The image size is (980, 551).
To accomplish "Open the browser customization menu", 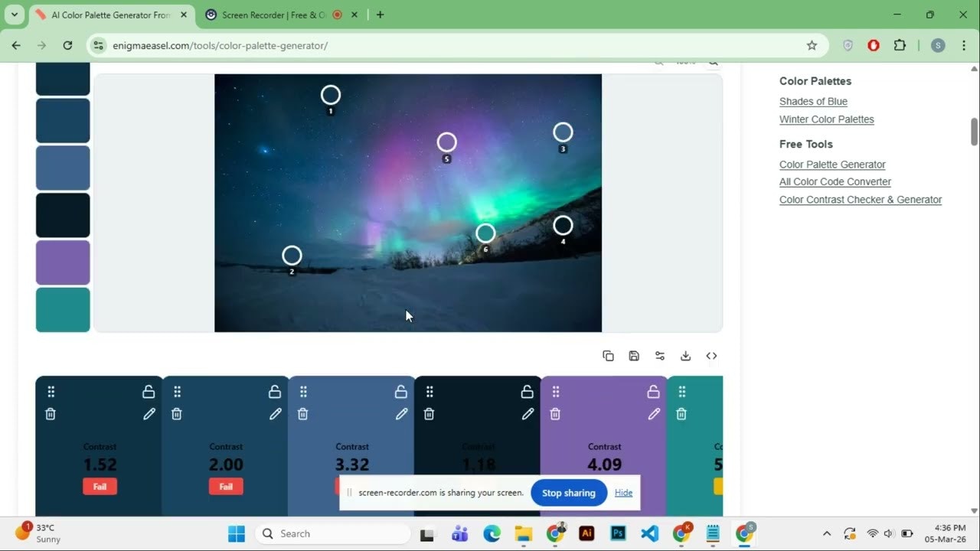I will [964, 45].
